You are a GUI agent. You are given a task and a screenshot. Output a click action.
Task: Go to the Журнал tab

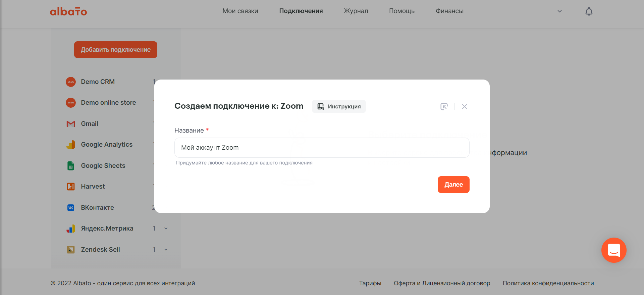[356, 11]
